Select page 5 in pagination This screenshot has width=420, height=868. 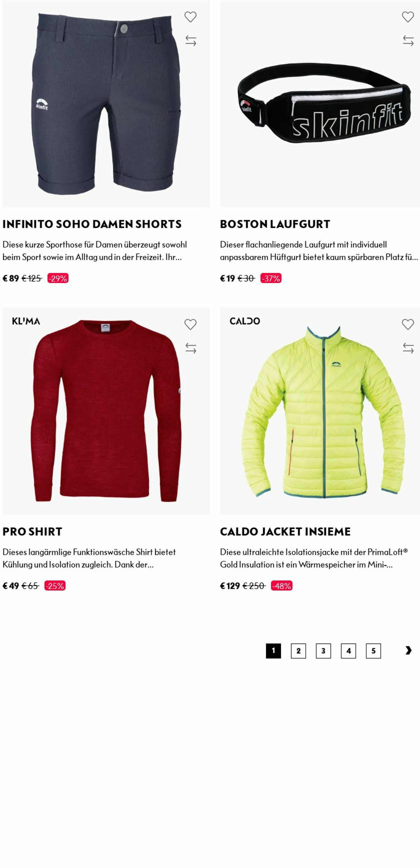click(x=374, y=651)
